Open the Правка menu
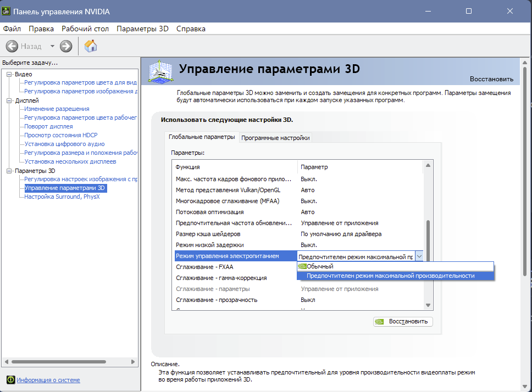The image size is (532, 392). 41,29
